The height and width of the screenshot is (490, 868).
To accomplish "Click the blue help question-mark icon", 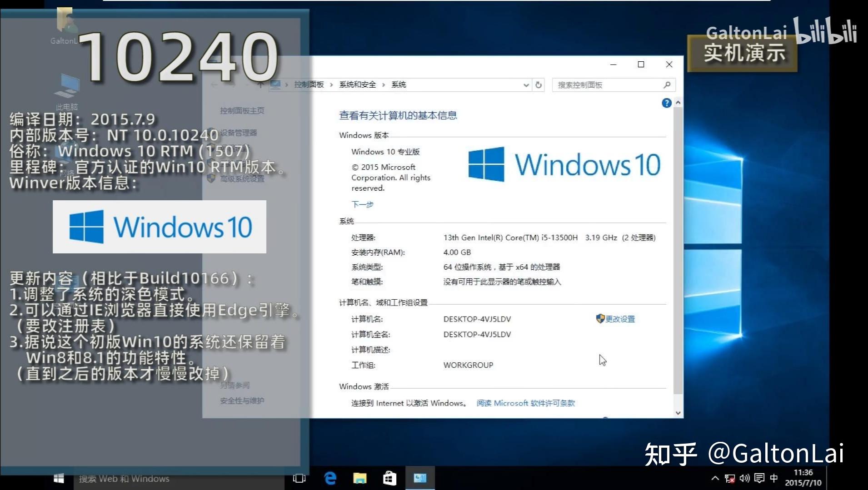I will coord(667,103).
